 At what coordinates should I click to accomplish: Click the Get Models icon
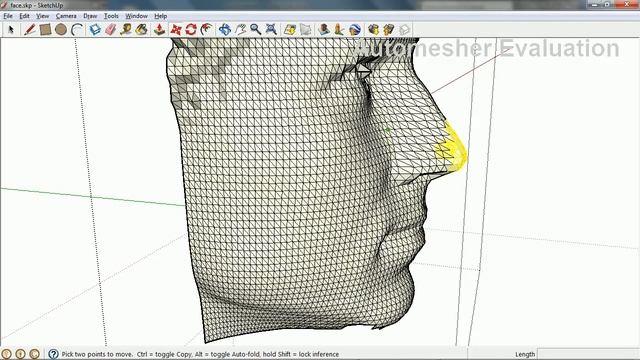(x=373, y=29)
